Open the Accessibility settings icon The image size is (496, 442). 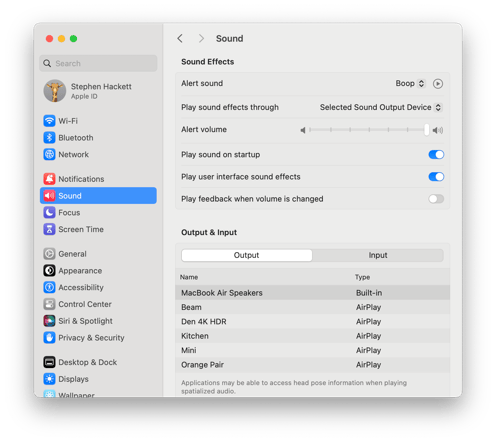point(49,287)
